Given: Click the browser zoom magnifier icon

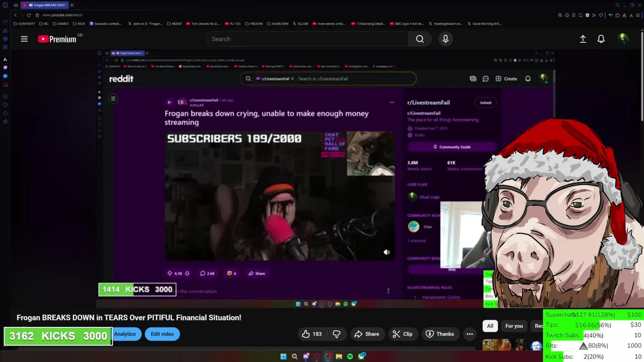Looking at the screenshot, I should [x=560, y=15].
